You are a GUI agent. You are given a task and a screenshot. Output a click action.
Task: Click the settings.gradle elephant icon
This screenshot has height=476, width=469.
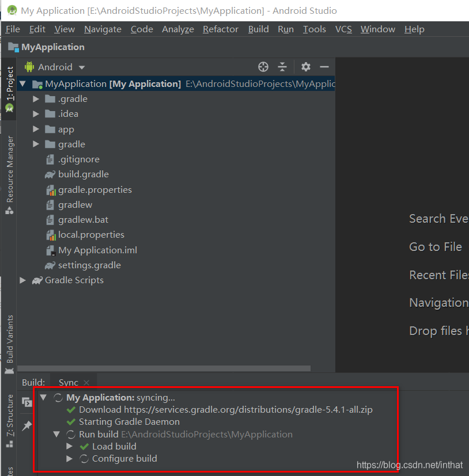click(50, 265)
